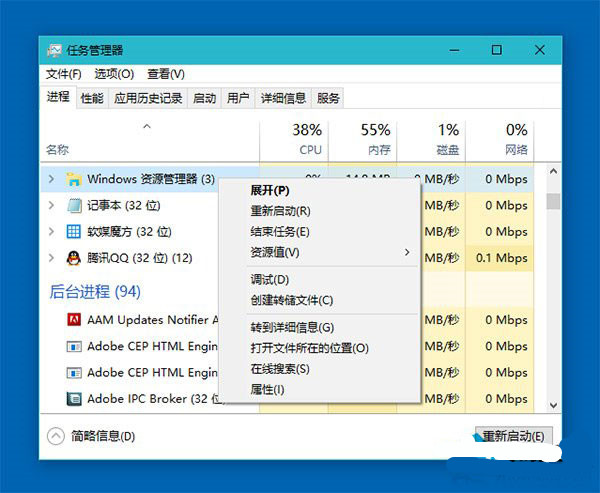Open the 文件(F) menu
The image size is (600, 493).
pos(64,74)
